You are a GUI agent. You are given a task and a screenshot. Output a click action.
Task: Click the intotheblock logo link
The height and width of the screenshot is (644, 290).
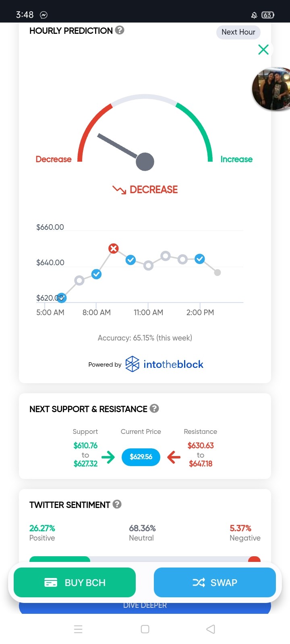pyautogui.click(x=164, y=364)
